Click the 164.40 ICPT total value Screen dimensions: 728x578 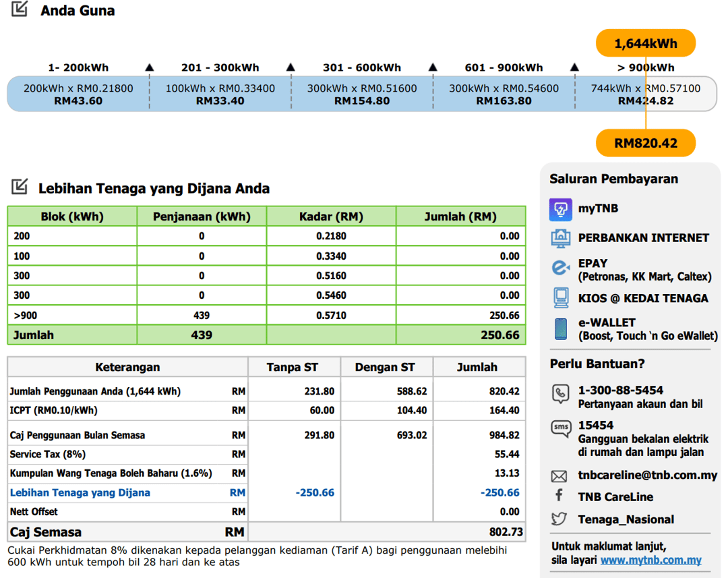pyautogui.click(x=504, y=410)
